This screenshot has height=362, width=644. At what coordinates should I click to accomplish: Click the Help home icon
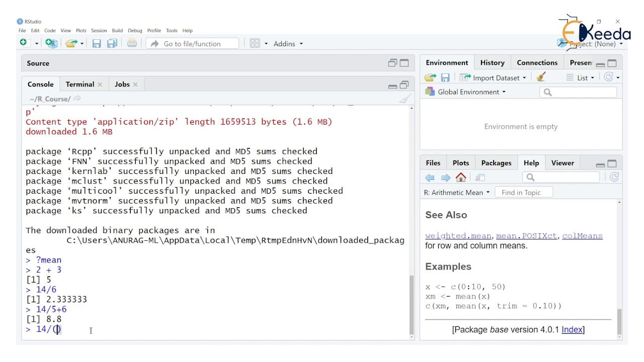tap(460, 177)
